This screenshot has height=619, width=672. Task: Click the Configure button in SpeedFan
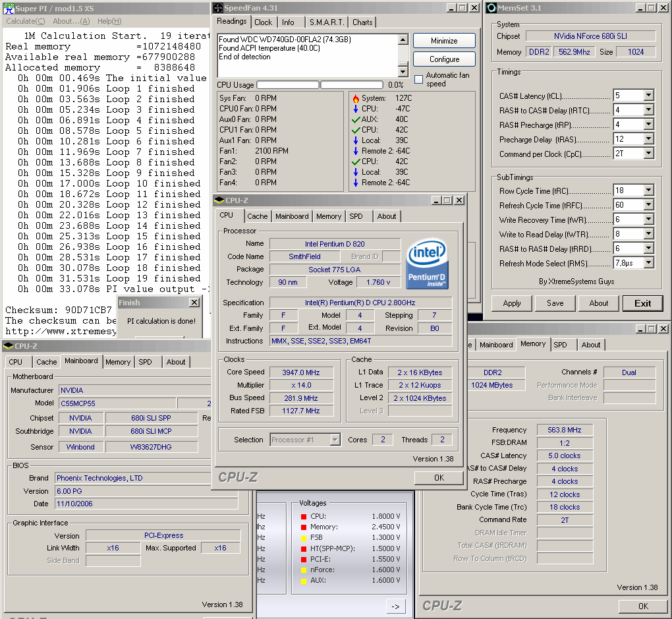coord(444,59)
